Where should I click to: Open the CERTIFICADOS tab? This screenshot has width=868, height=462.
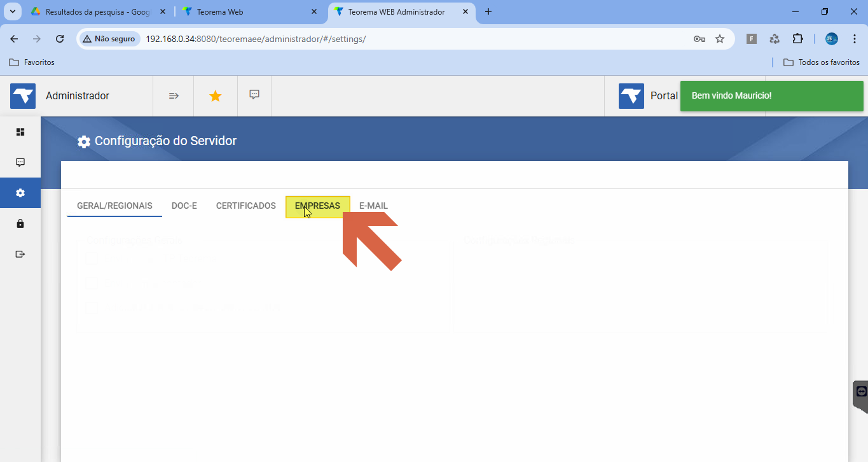pyautogui.click(x=246, y=206)
